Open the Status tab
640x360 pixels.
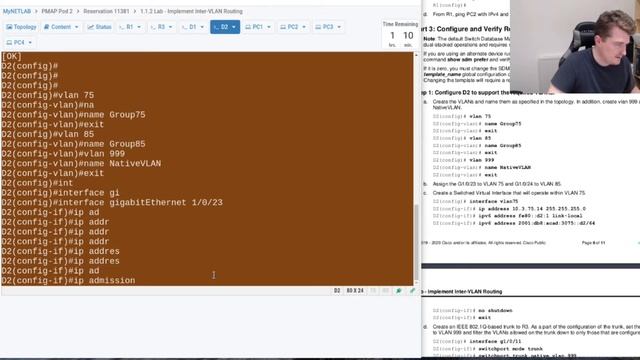pyautogui.click(x=99, y=27)
